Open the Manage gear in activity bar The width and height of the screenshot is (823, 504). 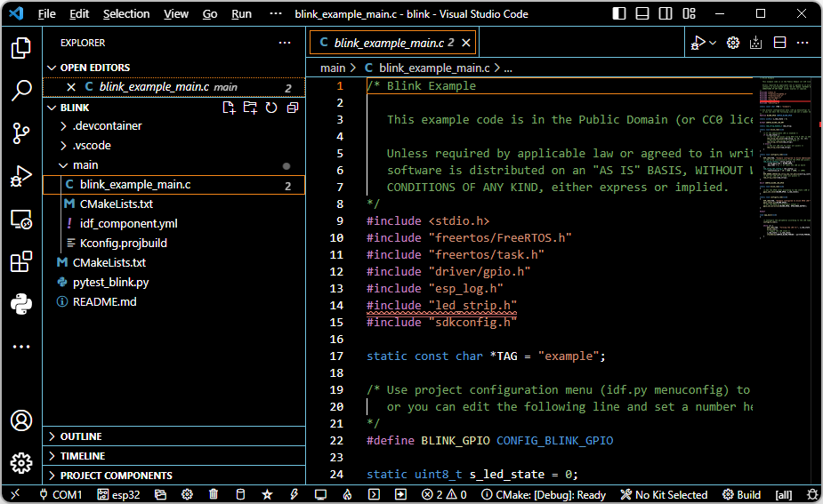point(21,463)
